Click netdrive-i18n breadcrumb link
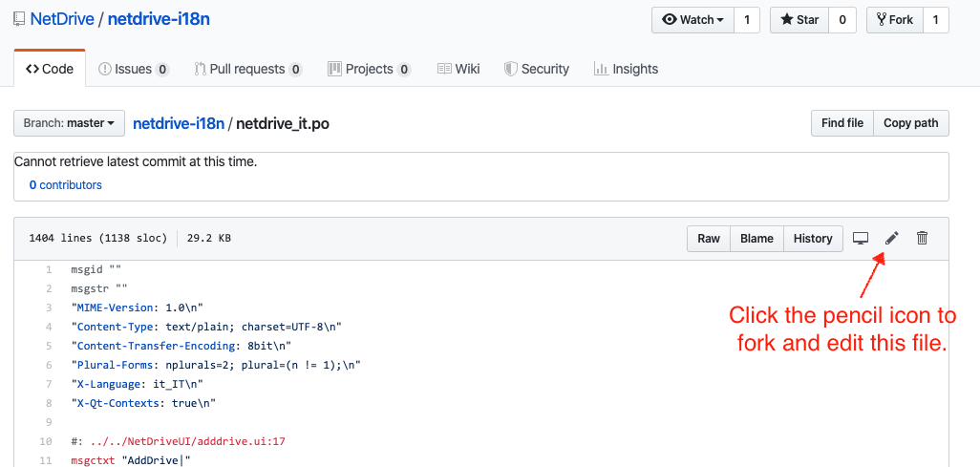This screenshot has height=467, width=980. point(179,124)
